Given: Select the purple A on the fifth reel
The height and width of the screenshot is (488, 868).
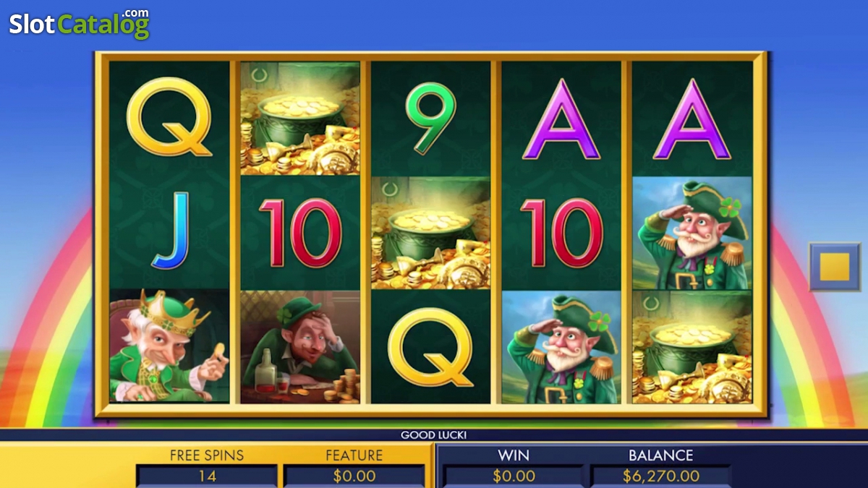Looking at the screenshot, I should [692, 119].
